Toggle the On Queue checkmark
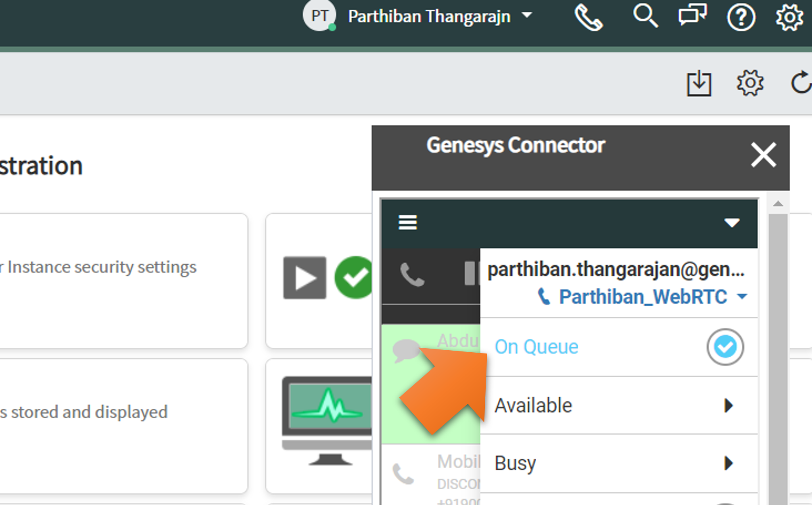812x505 pixels. click(725, 347)
